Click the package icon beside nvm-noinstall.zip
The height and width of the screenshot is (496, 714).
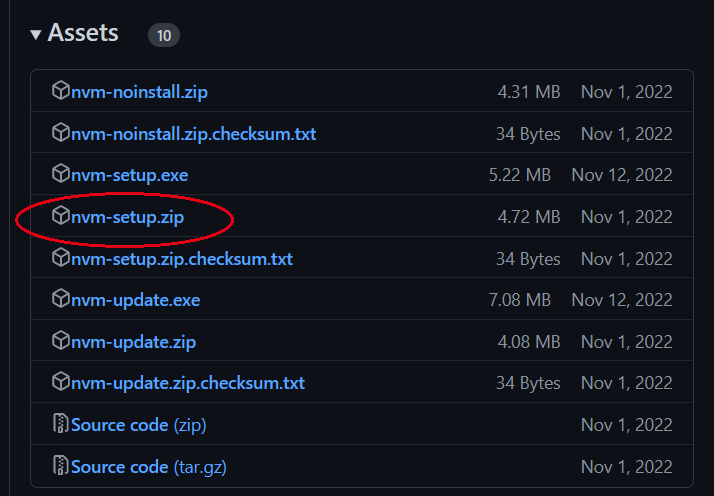(x=61, y=92)
